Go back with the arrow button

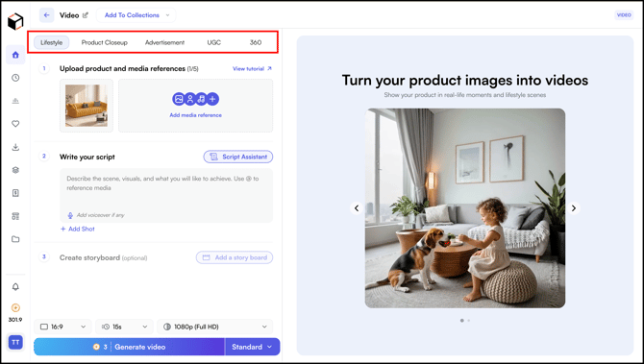[x=47, y=15]
